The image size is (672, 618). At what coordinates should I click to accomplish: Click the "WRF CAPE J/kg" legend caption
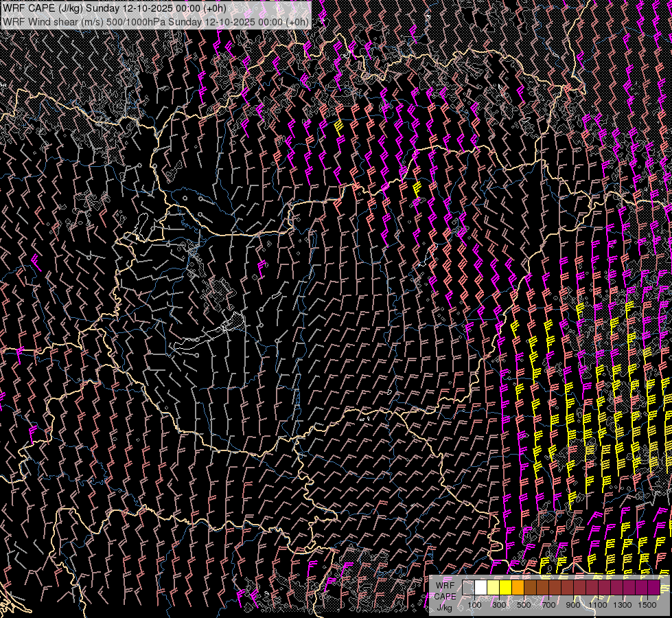[445, 596]
